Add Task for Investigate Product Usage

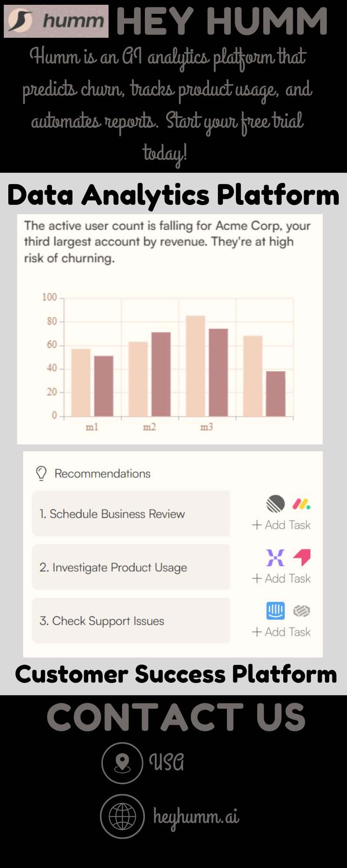click(282, 579)
